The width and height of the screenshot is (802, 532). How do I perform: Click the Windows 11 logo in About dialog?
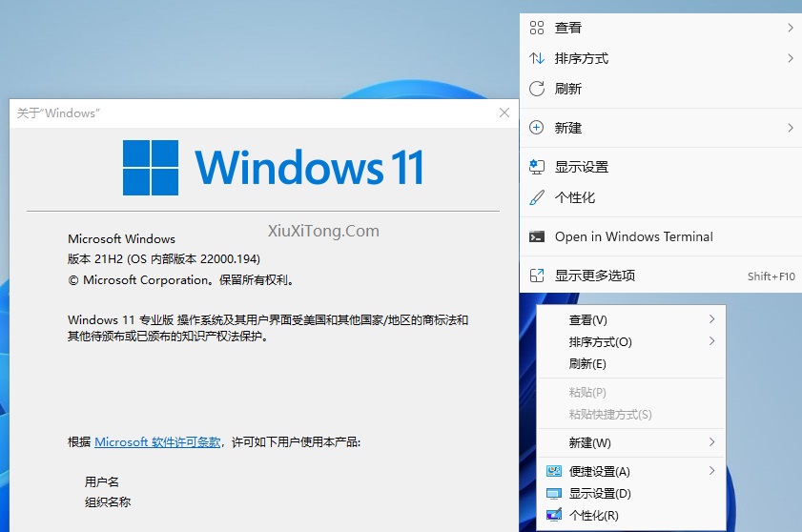coord(274,168)
